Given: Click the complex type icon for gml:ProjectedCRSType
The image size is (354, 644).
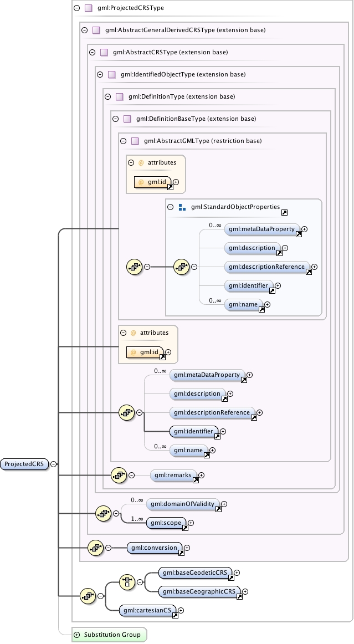Looking at the screenshot, I should click(88, 8).
